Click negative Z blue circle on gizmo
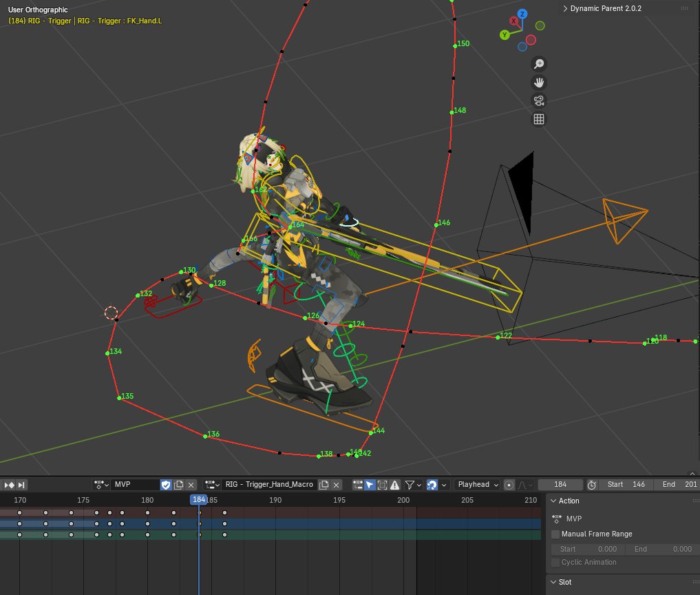 tap(522, 46)
